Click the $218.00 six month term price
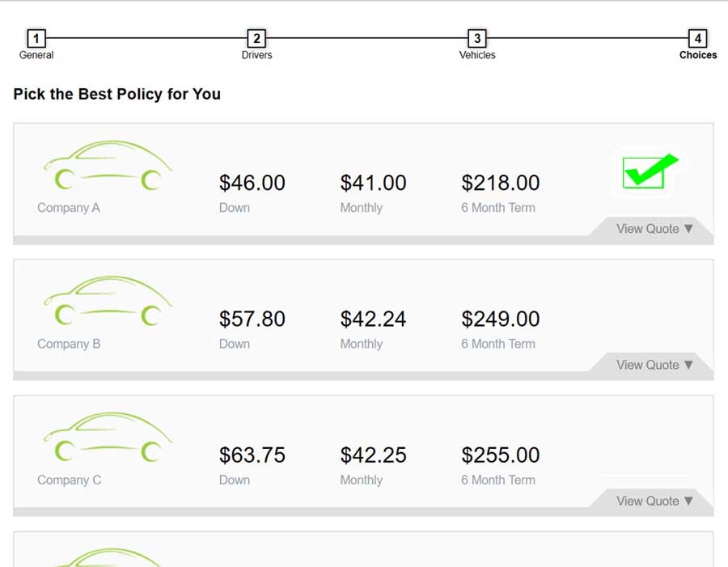Viewport: 728px width, 567px height. click(501, 183)
